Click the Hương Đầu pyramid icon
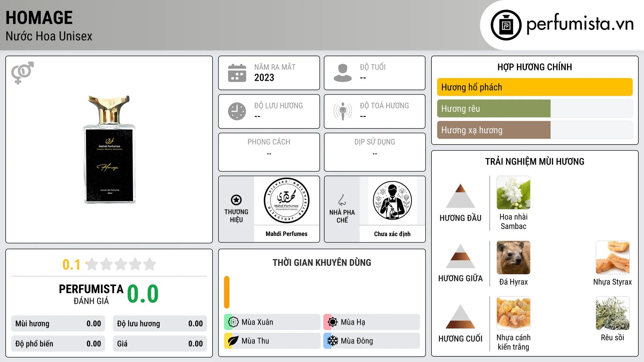 pos(460,196)
